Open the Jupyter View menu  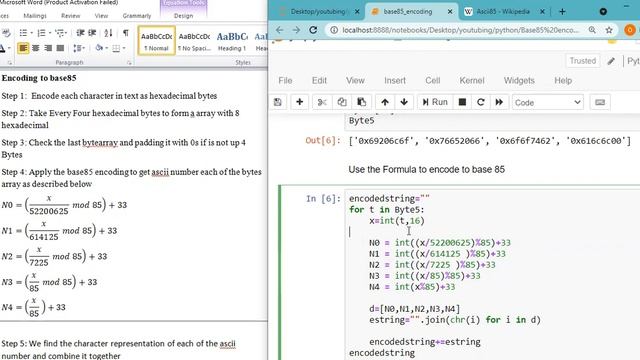355,80
